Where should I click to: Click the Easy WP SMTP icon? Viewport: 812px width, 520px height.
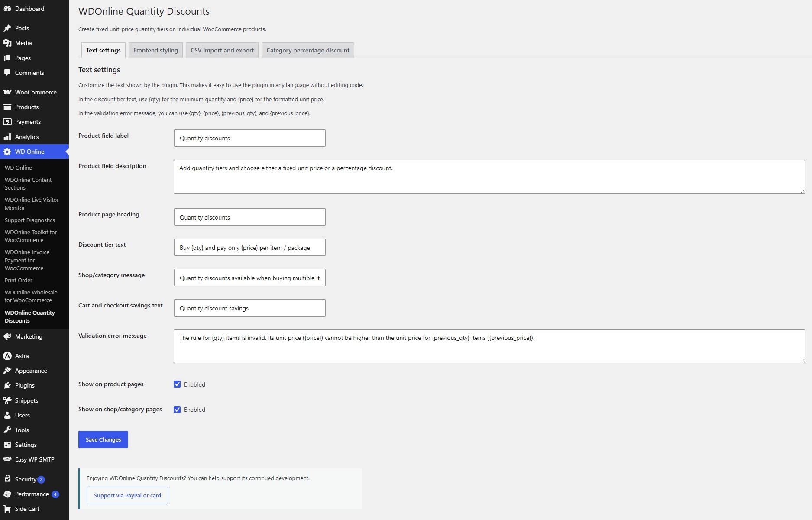(x=7, y=459)
